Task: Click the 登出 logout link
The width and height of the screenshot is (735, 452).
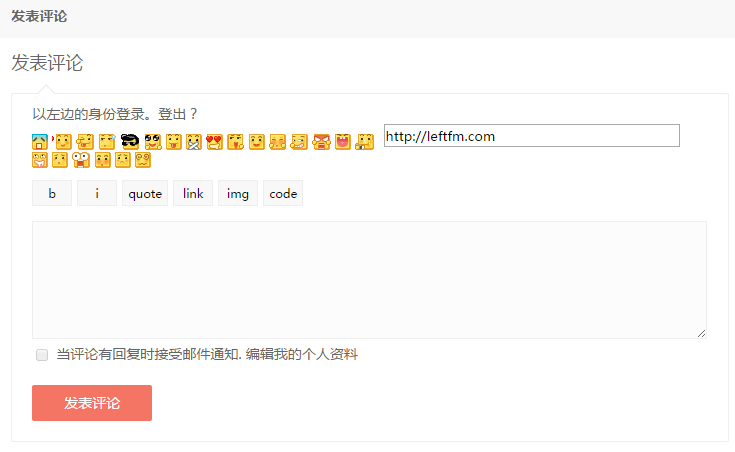Action: tap(172, 114)
